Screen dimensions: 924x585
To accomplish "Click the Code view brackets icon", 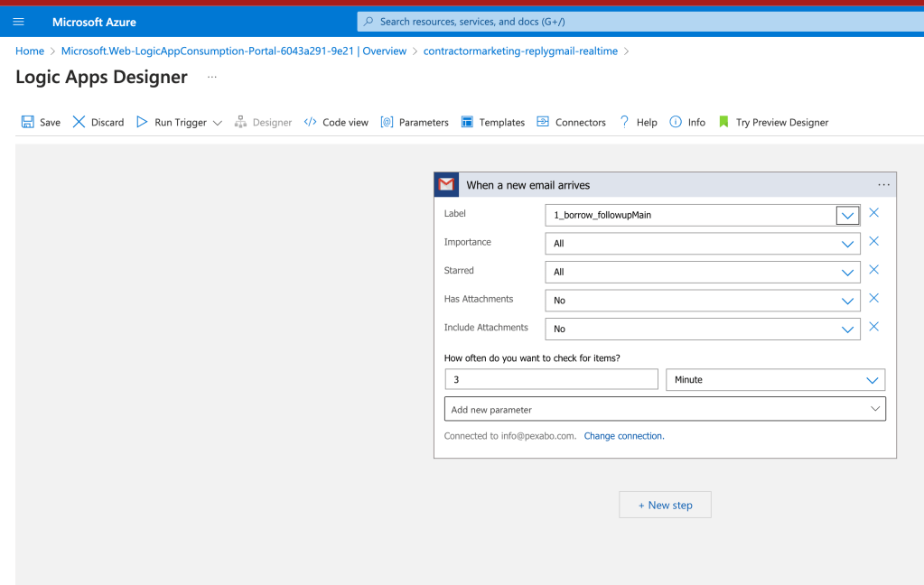I will [310, 122].
